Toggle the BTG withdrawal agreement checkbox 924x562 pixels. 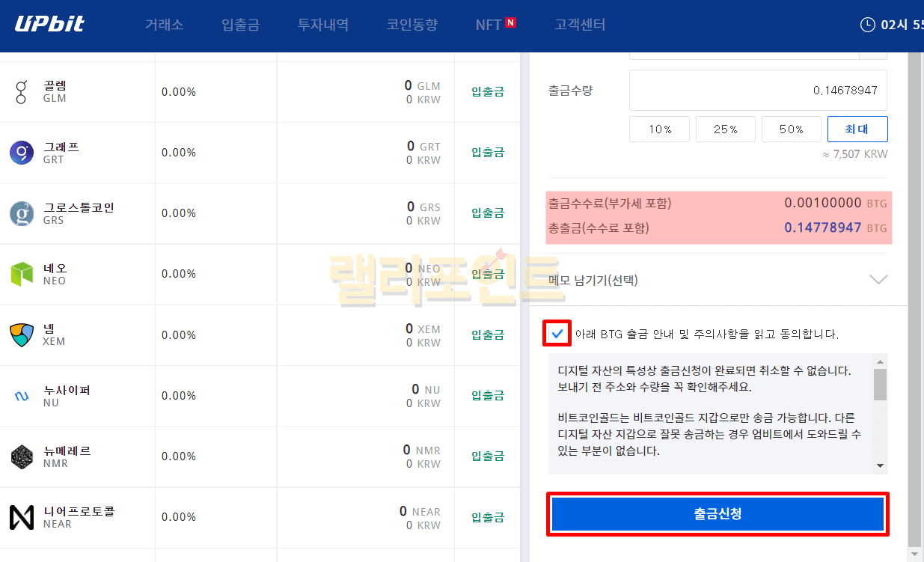click(x=557, y=334)
